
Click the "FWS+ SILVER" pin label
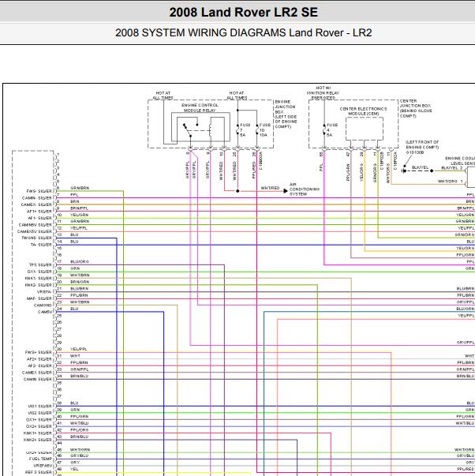pyautogui.click(x=39, y=352)
